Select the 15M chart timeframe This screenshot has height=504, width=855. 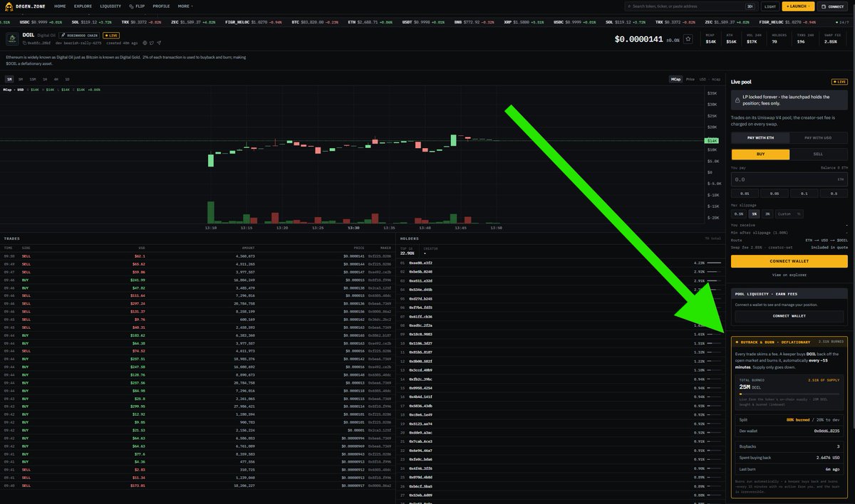tap(33, 79)
